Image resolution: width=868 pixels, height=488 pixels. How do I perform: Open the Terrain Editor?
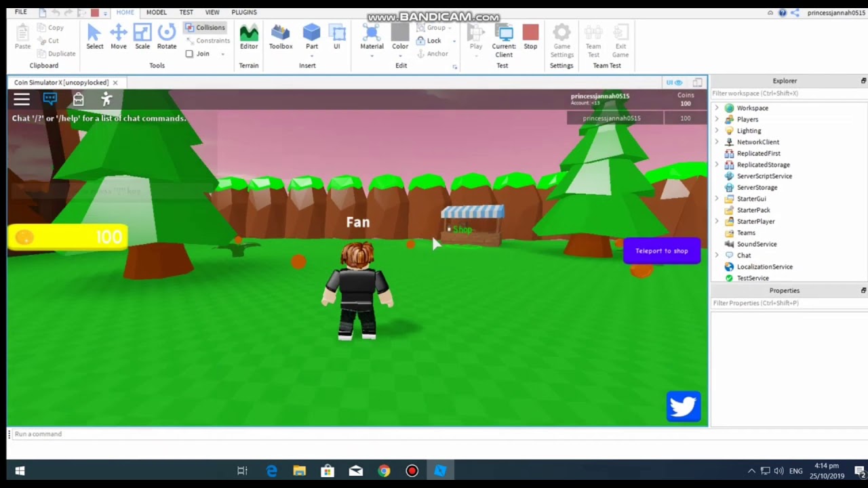click(x=249, y=37)
